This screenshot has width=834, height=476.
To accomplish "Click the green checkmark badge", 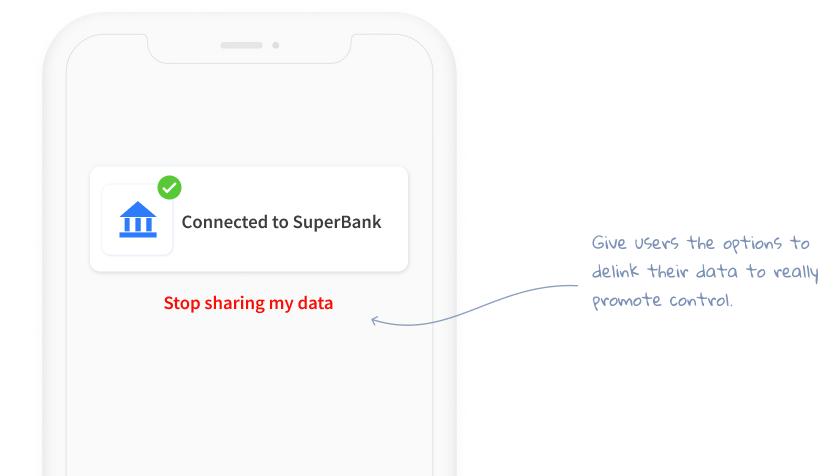I will pos(170,188).
